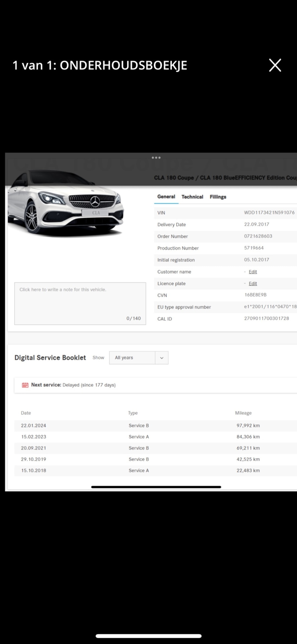Image resolution: width=297 pixels, height=644 pixels.
Task: Select the EU type approval number value
Action: tap(270, 306)
